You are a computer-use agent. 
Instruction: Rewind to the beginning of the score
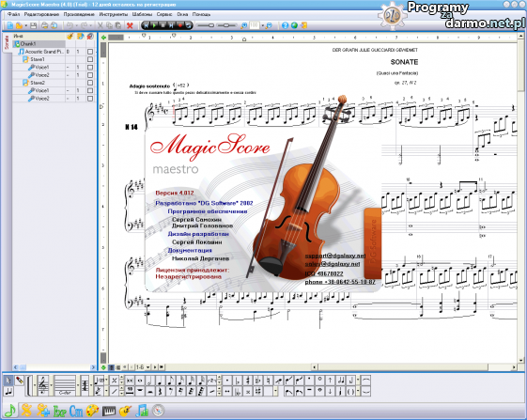(146, 25)
